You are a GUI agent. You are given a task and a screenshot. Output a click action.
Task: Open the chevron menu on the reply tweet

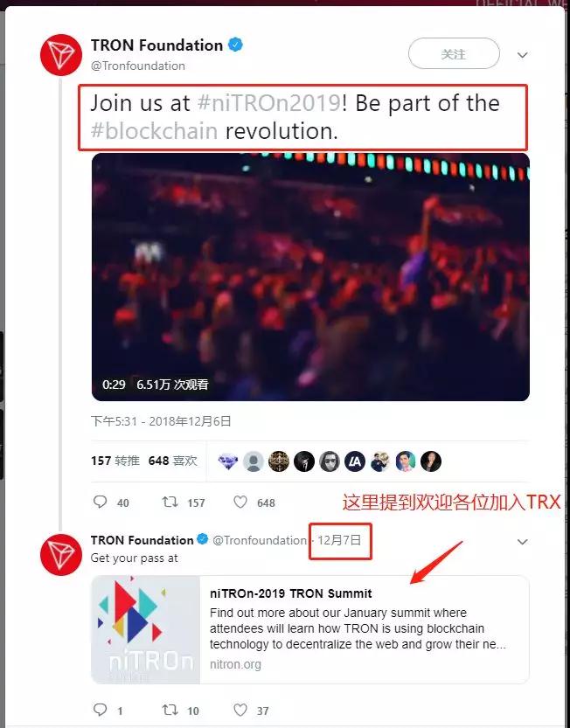(x=522, y=541)
